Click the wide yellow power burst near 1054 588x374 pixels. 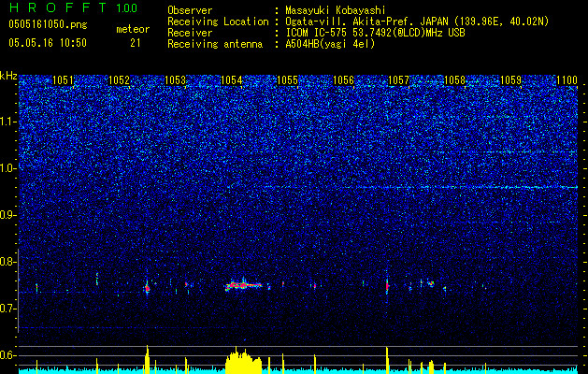(243, 360)
